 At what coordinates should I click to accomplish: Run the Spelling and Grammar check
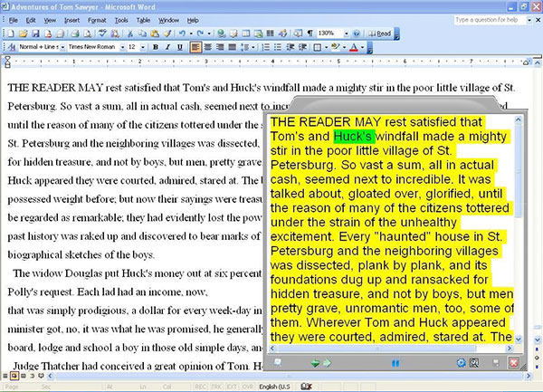pos(102,33)
